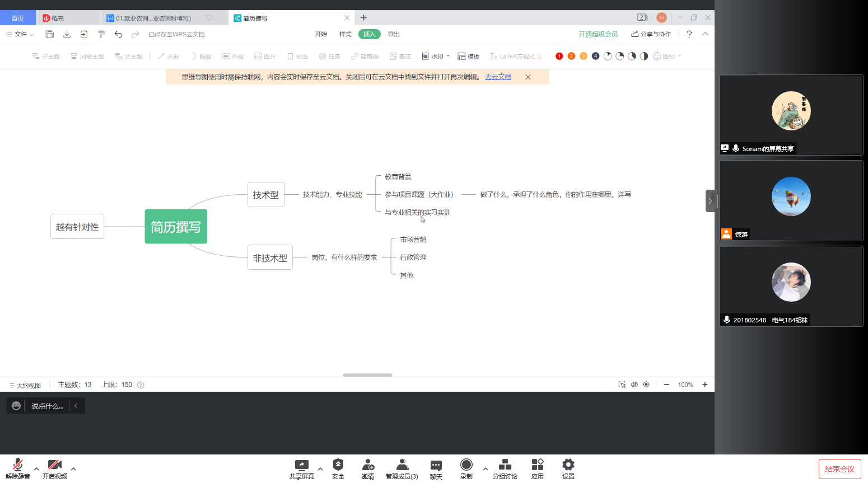Click the undo arrow icon

(x=118, y=34)
